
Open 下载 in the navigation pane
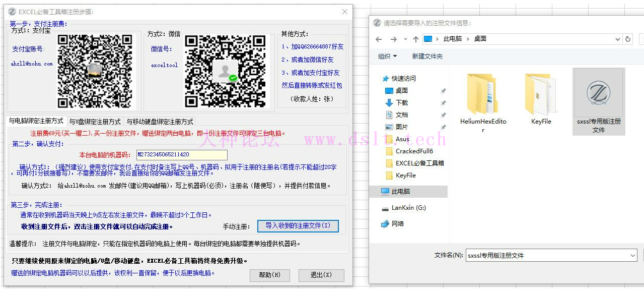[402, 103]
